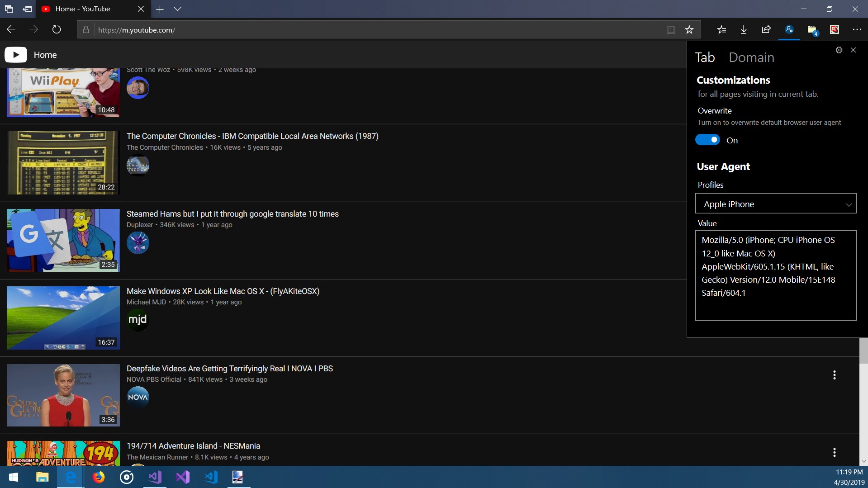Share this page icon
The image size is (868, 488).
point(766,30)
